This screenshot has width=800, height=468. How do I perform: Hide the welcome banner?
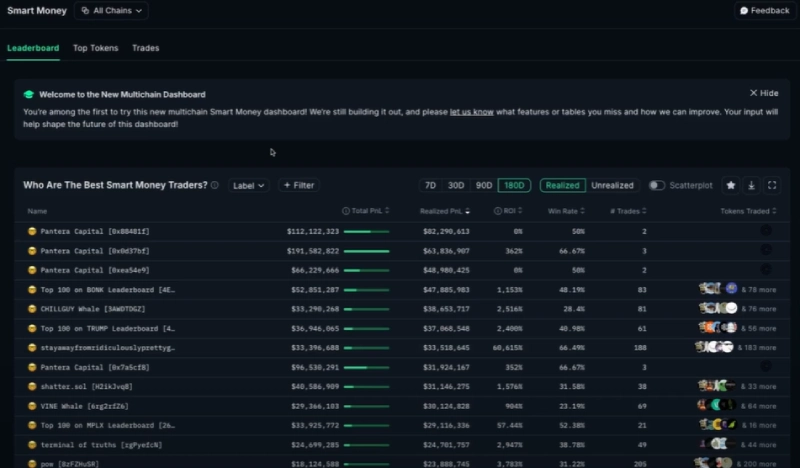[x=764, y=93]
